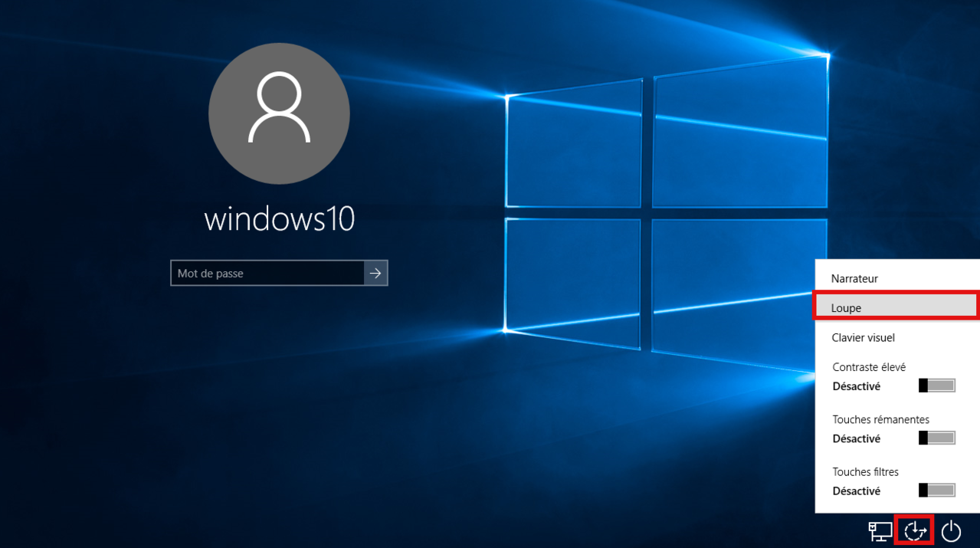980x548 pixels.
Task: Enable the Contraste élevé switch
Action: [x=936, y=386]
